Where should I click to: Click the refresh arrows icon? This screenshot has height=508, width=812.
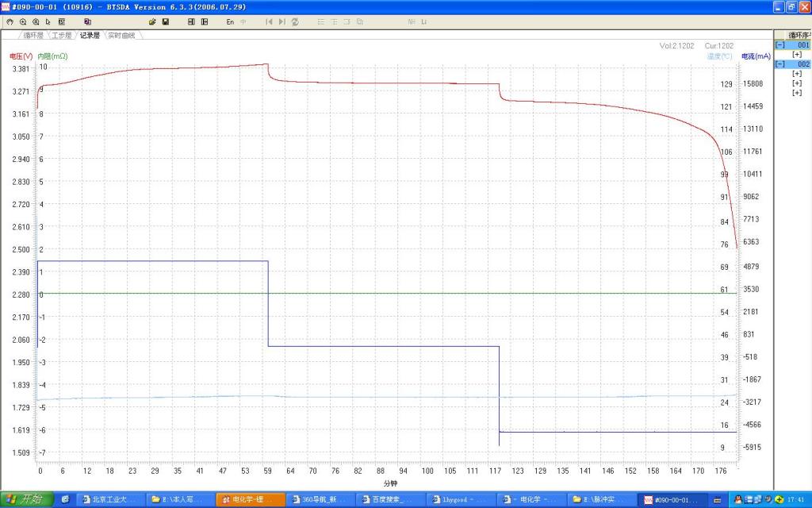[295, 21]
